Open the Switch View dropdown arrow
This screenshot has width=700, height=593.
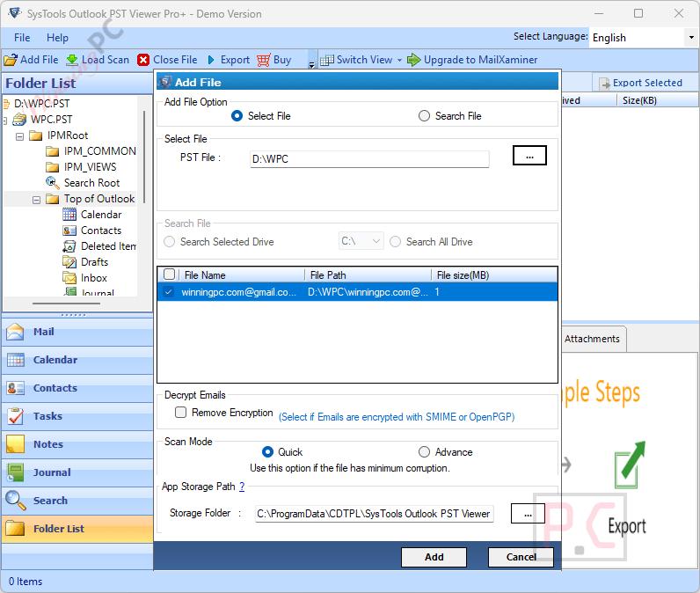pos(399,61)
